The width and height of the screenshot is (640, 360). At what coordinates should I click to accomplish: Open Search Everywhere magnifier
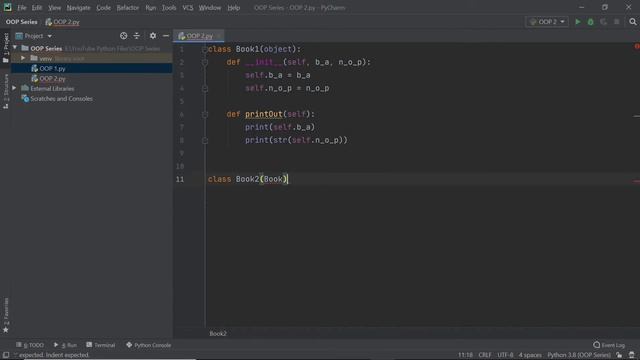click(633, 22)
